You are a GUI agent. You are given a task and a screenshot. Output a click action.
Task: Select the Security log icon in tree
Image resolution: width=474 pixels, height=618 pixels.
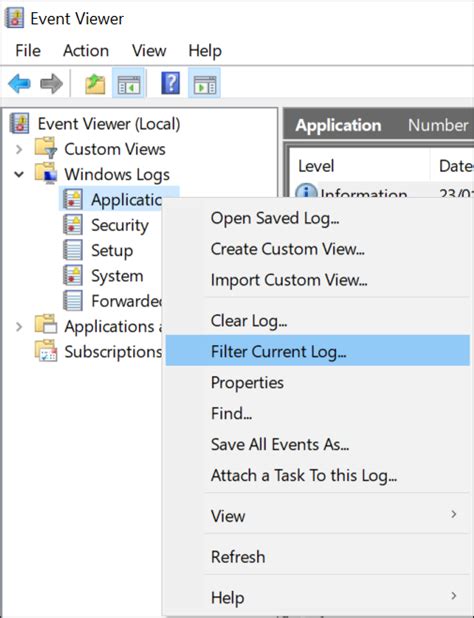tap(73, 225)
